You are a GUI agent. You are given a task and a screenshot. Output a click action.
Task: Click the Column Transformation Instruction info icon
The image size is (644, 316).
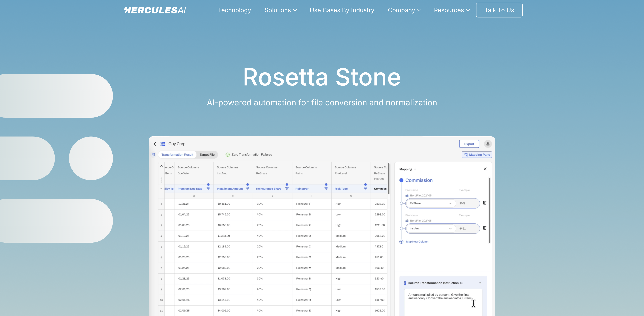click(461, 283)
